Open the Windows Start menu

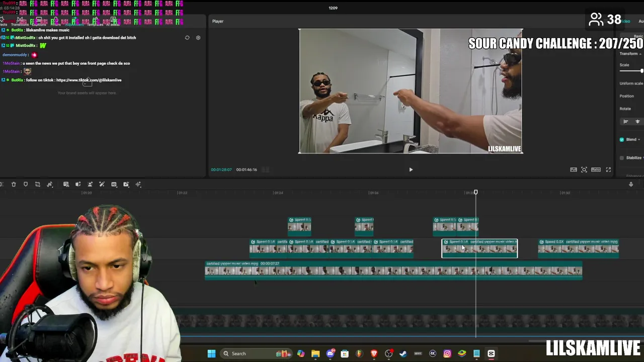[211, 354]
